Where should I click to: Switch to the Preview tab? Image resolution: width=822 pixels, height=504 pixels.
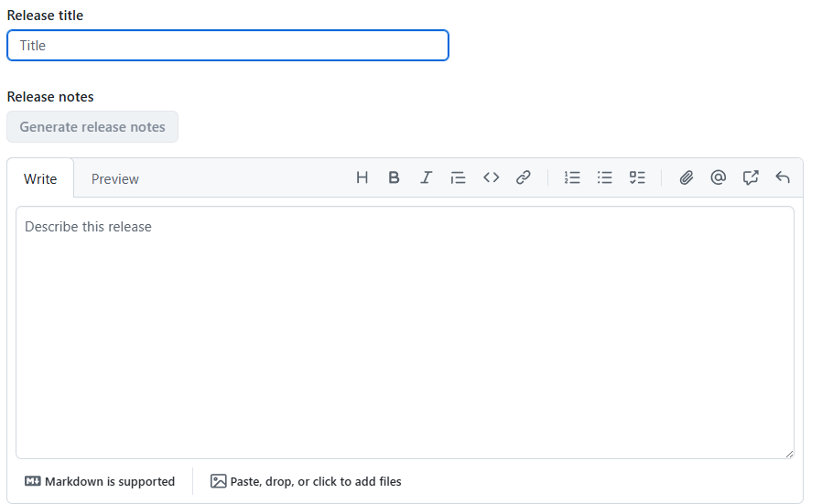114,178
